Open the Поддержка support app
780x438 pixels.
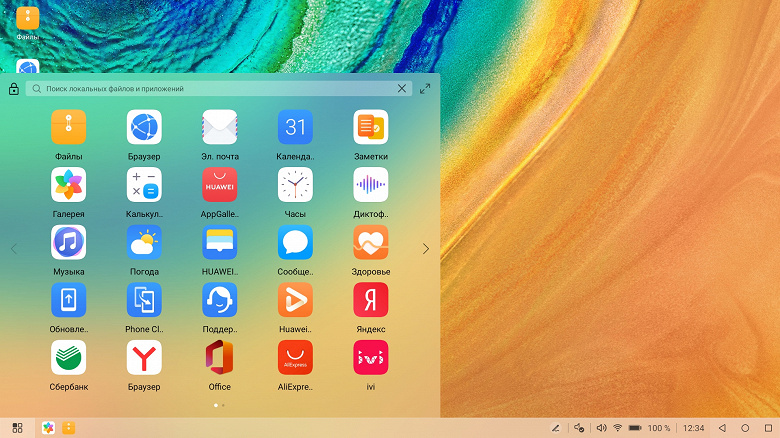pos(220,300)
